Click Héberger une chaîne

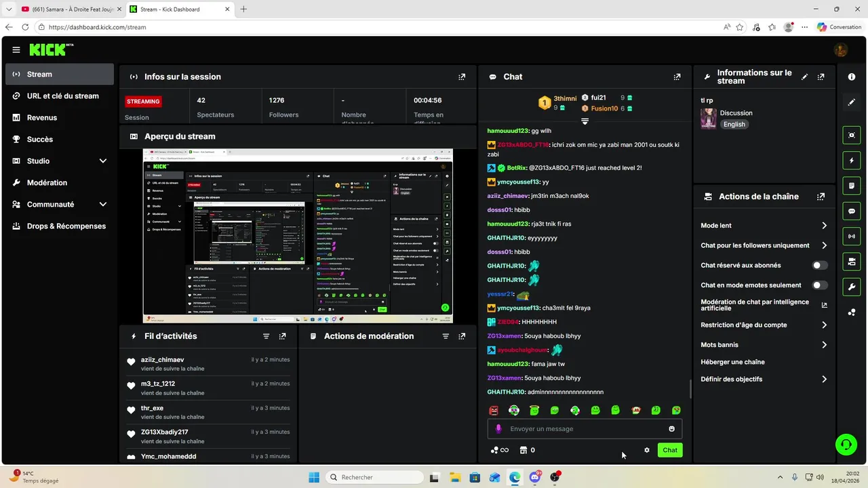coord(732,363)
